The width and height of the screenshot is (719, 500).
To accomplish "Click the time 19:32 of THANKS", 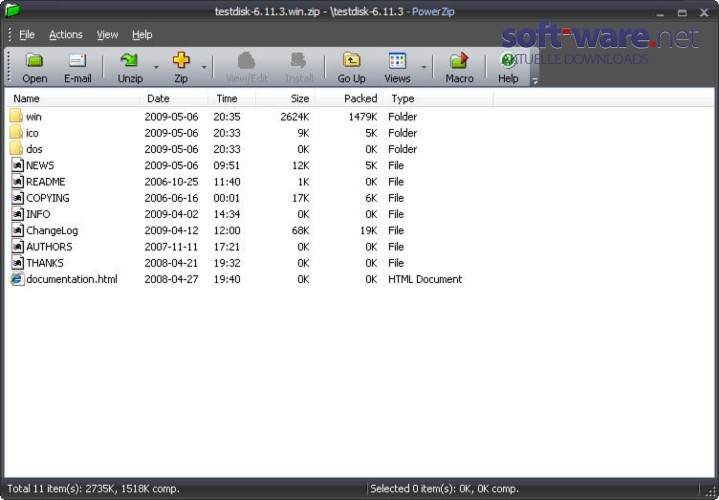I will click(x=227, y=263).
